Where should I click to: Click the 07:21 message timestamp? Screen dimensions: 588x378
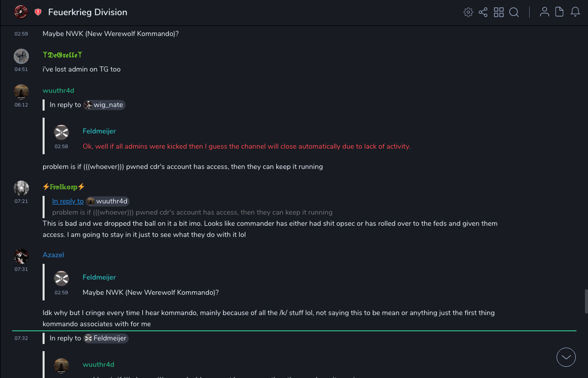pyautogui.click(x=21, y=201)
